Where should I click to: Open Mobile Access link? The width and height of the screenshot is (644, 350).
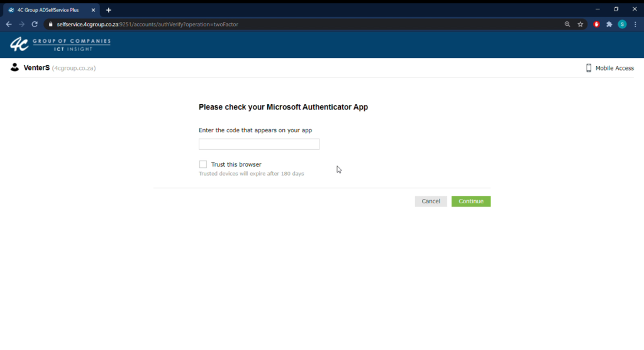(x=610, y=68)
